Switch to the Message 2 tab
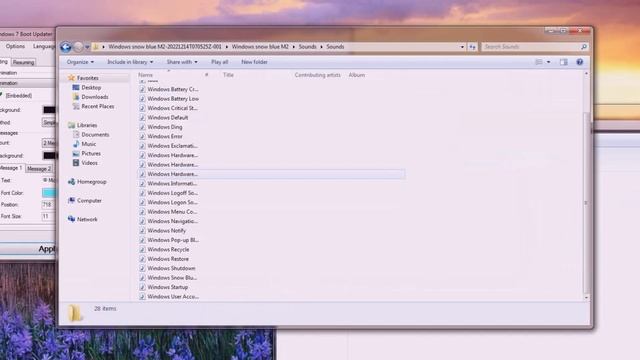Viewport: 640px width, 360px height. pyautogui.click(x=39, y=169)
